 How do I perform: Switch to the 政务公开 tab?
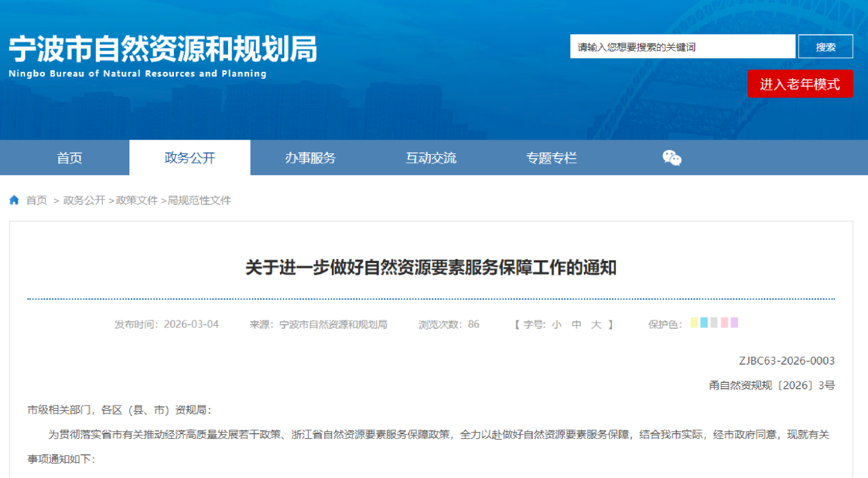click(x=190, y=158)
